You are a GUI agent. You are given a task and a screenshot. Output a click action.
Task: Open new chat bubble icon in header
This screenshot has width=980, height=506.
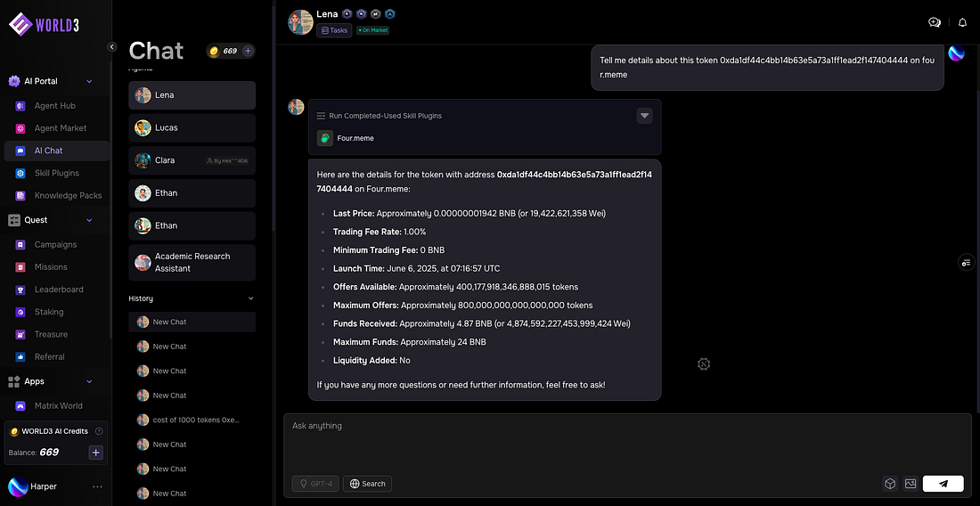point(935,22)
